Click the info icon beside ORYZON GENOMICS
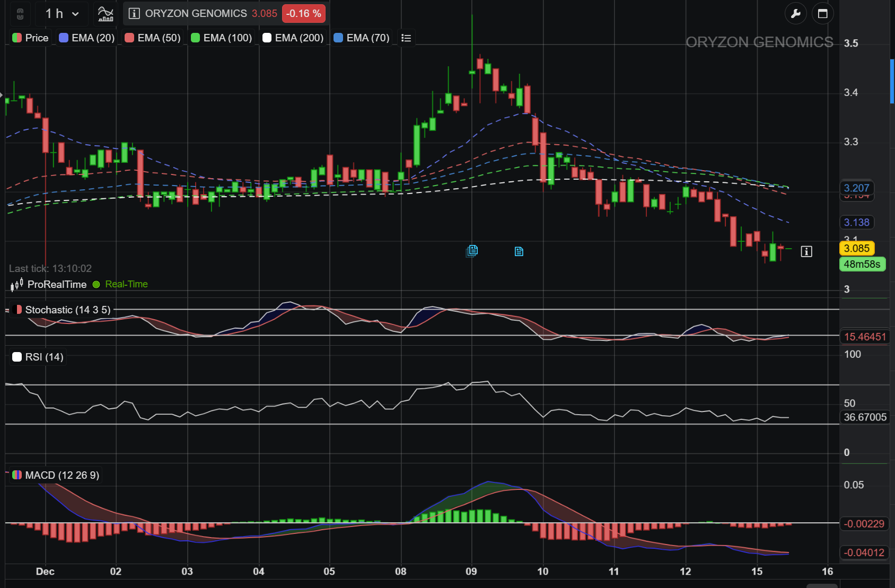This screenshot has width=895, height=588. pyautogui.click(x=134, y=14)
